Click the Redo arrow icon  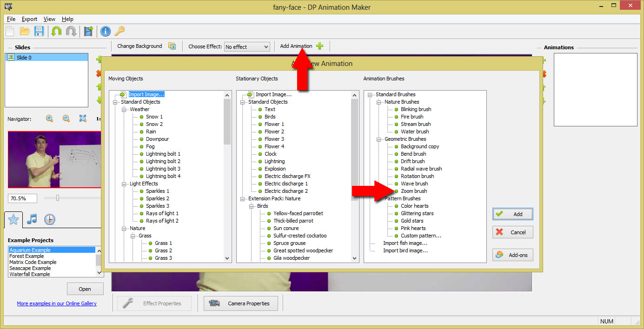(x=71, y=31)
